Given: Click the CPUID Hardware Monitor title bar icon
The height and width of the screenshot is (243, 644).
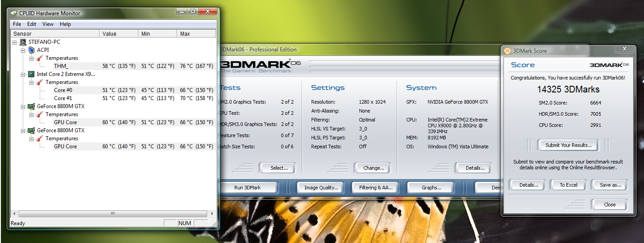Looking at the screenshot, I should 13,13.
